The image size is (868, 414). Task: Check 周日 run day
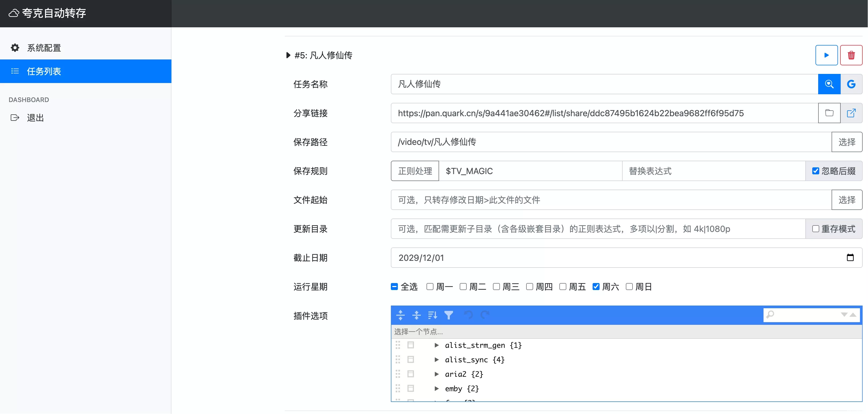click(629, 287)
